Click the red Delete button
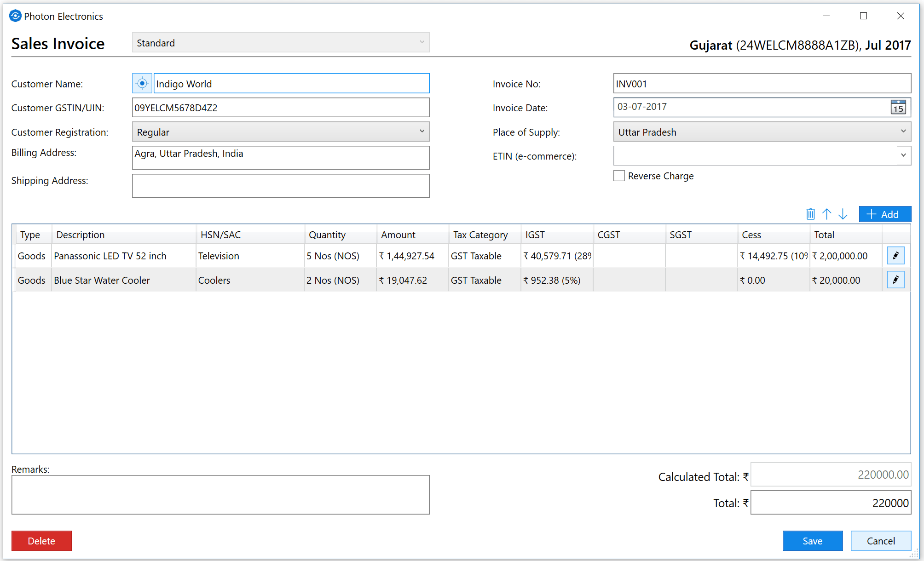 click(41, 541)
